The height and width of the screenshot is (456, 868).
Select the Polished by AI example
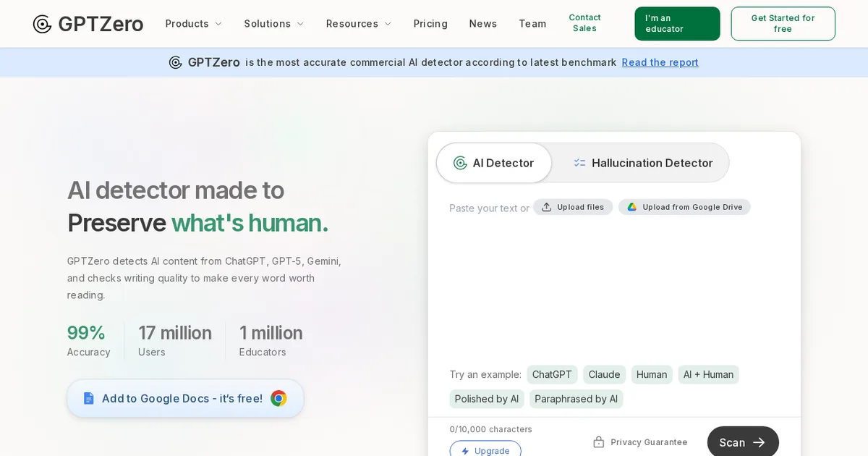pos(487,399)
